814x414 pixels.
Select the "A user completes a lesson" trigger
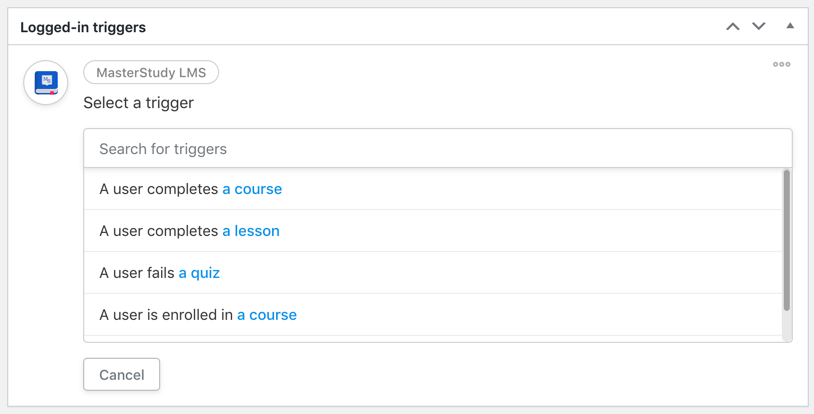pos(433,231)
